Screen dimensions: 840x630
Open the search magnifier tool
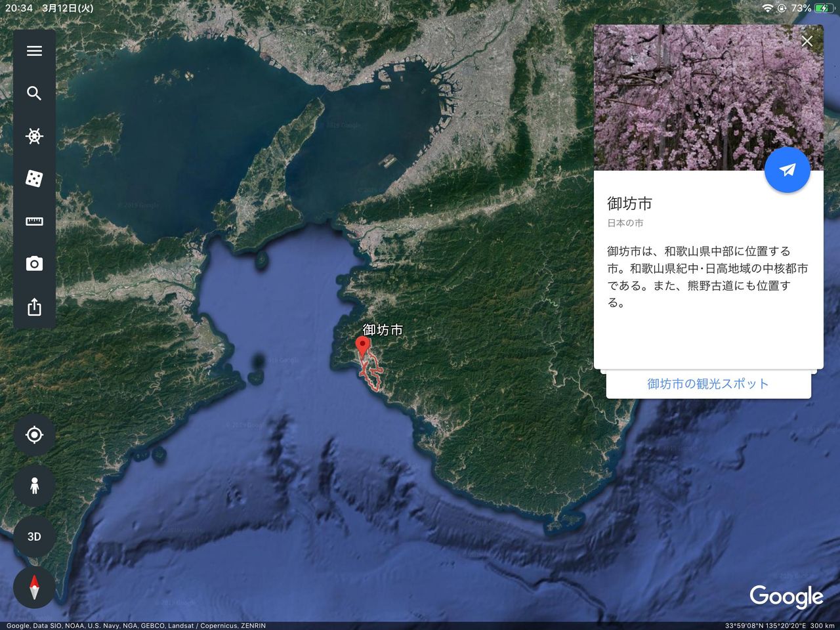34,93
